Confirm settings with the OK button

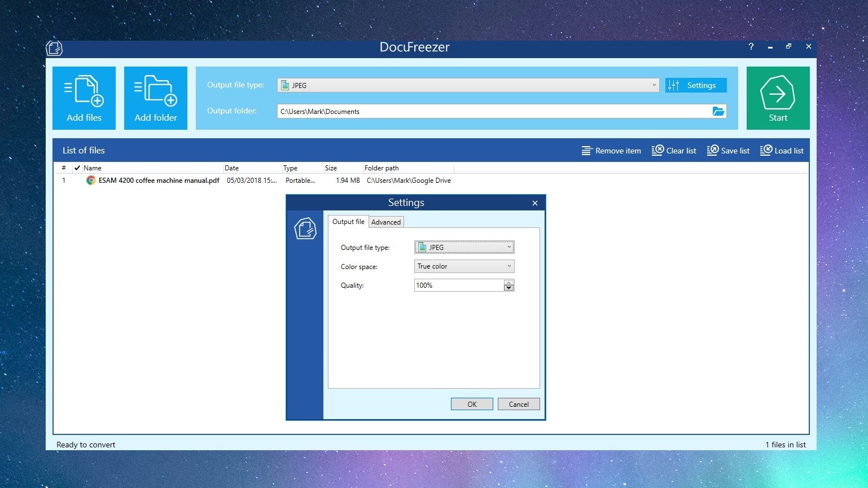tap(472, 404)
